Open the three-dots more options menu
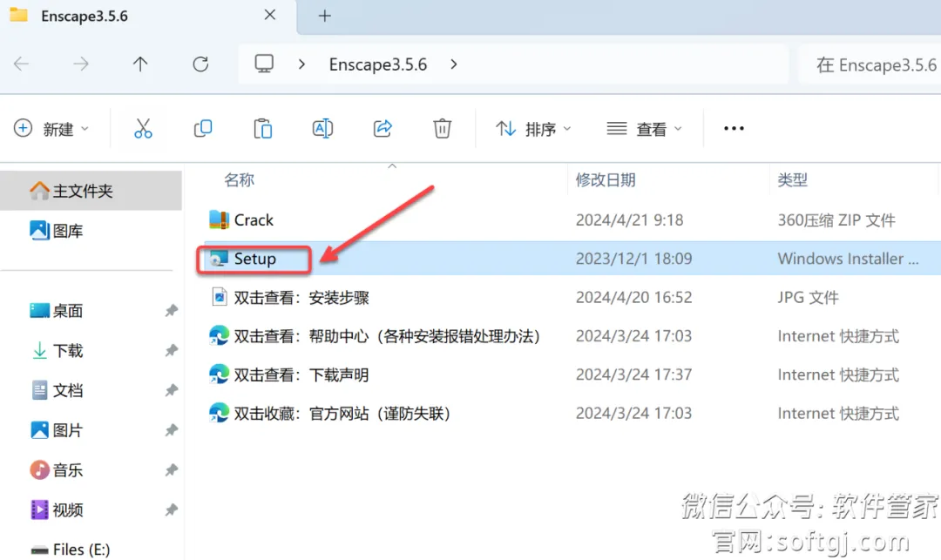 (734, 128)
